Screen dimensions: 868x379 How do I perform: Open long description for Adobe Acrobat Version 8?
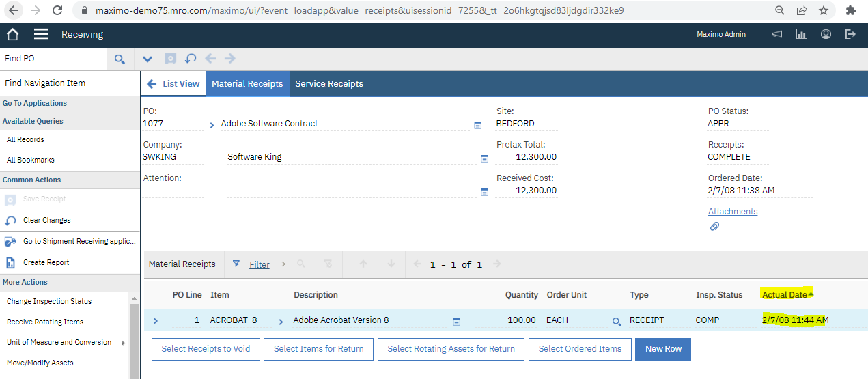click(x=457, y=321)
